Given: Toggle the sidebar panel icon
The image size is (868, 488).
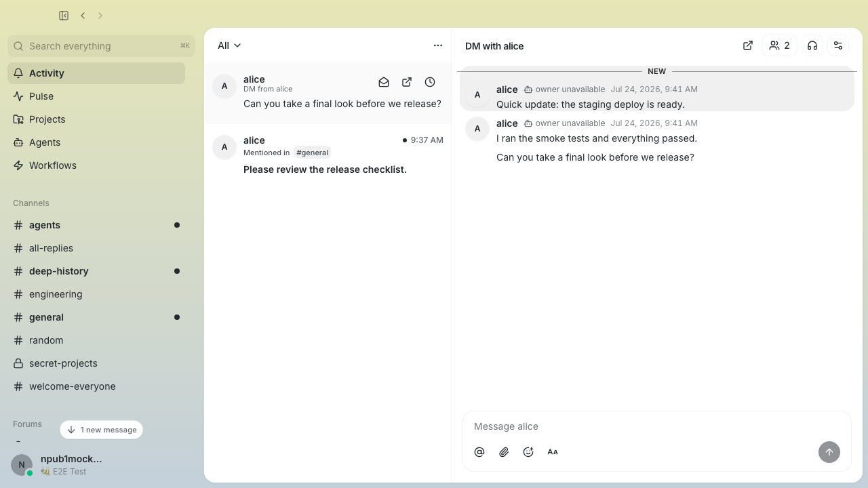Looking at the screenshot, I should (x=64, y=16).
